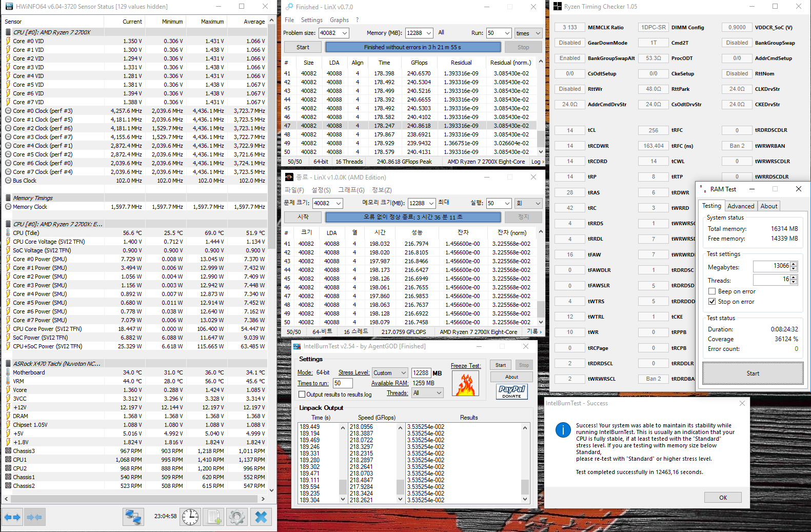Click LinX AMD 시작 button
Screen dimensions: 811x532
[x=303, y=217]
